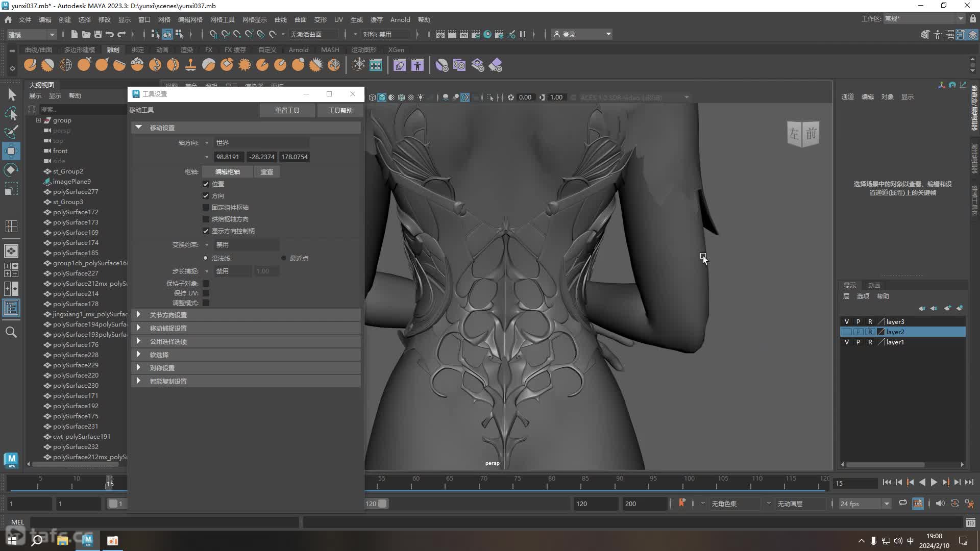
Task: Activate the Move tool in toolbox
Action: 11,151
